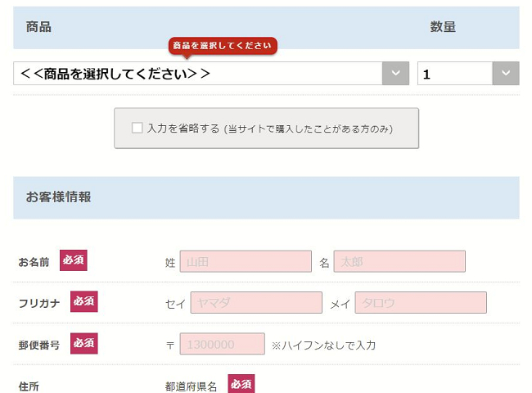532x393 pixels.
Task: Click the 〒 postal mark symbol
Action: 169,345
